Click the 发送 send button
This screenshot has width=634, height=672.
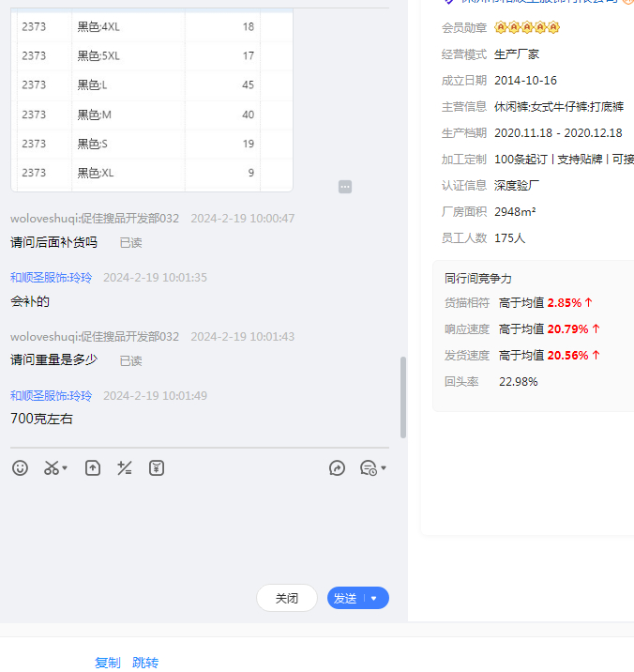click(345, 598)
